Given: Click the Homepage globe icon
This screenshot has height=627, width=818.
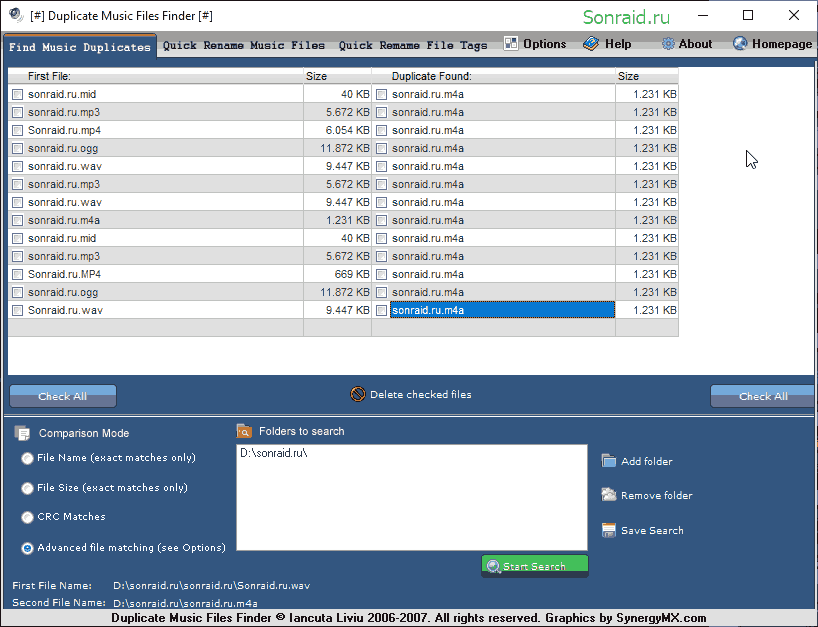Looking at the screenshot, I should [x=740, y=43].
